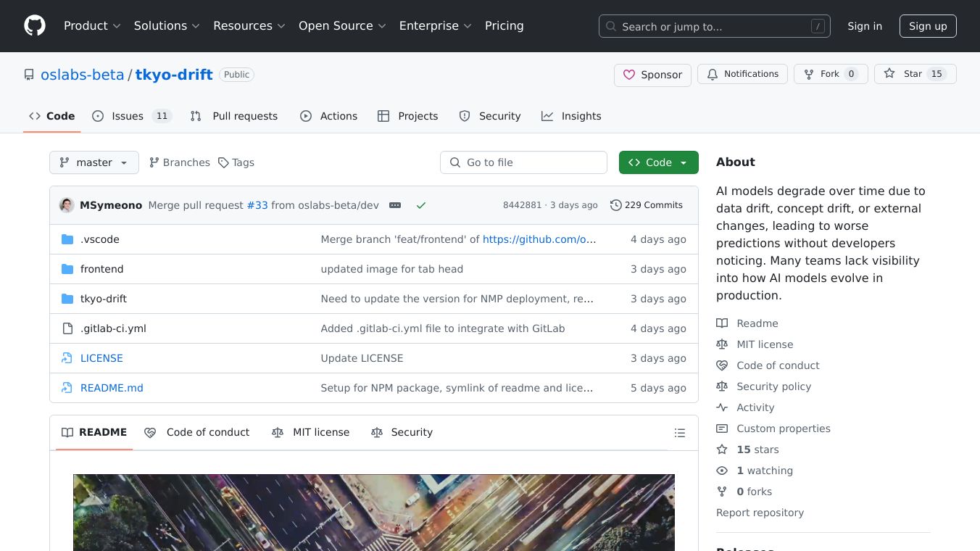Viewport: 980px width, 551px height.
Task: Click the GitHub logo icon
Action: click(x=35, y=26)
